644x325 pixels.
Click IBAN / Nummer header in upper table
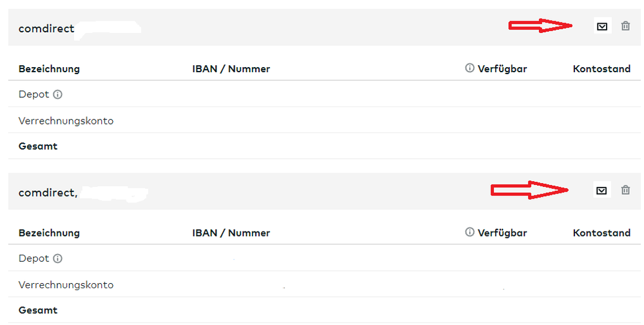coord(231,69)
